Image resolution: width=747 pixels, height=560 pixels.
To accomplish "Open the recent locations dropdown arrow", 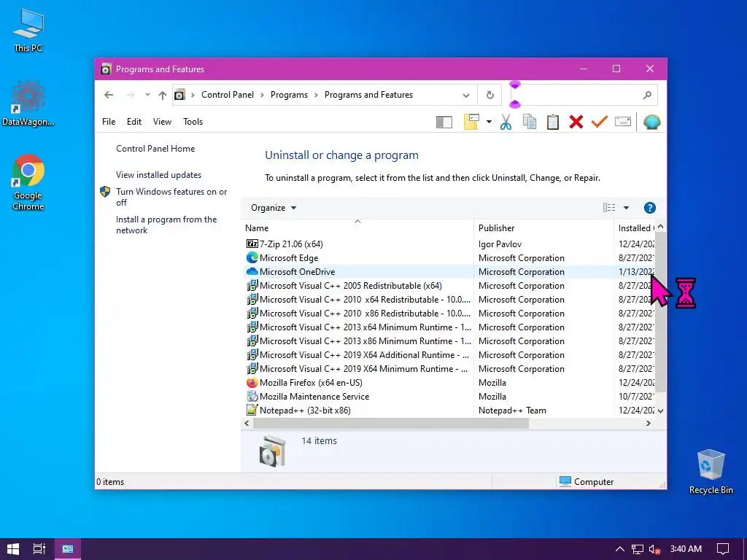I will point(147,95).
